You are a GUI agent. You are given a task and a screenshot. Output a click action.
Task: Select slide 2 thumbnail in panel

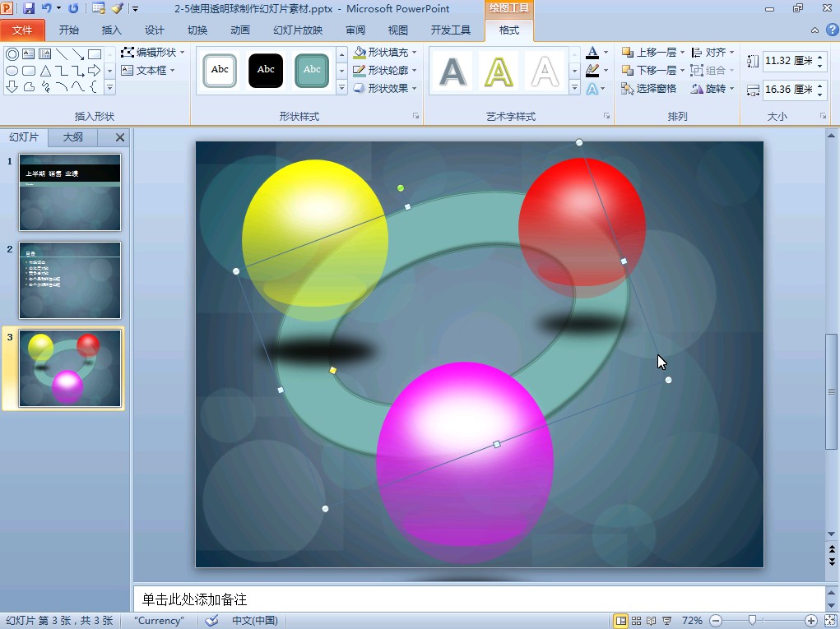tap(70, 280)
